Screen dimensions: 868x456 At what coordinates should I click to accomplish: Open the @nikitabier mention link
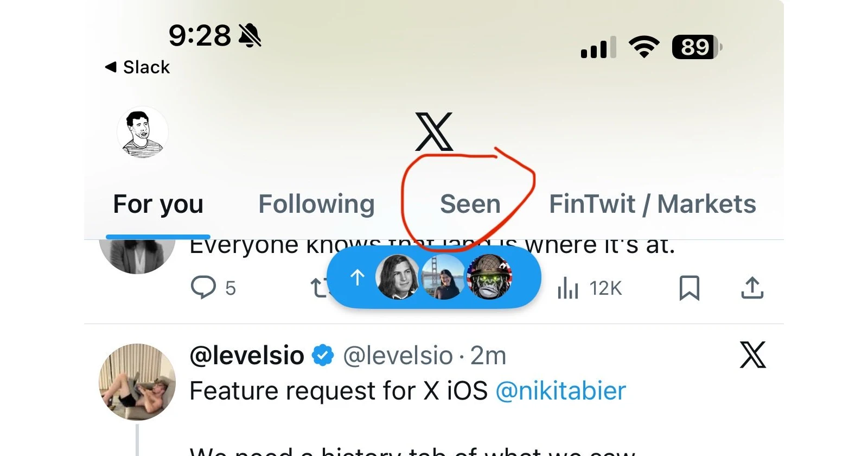[x=560, y=391]
